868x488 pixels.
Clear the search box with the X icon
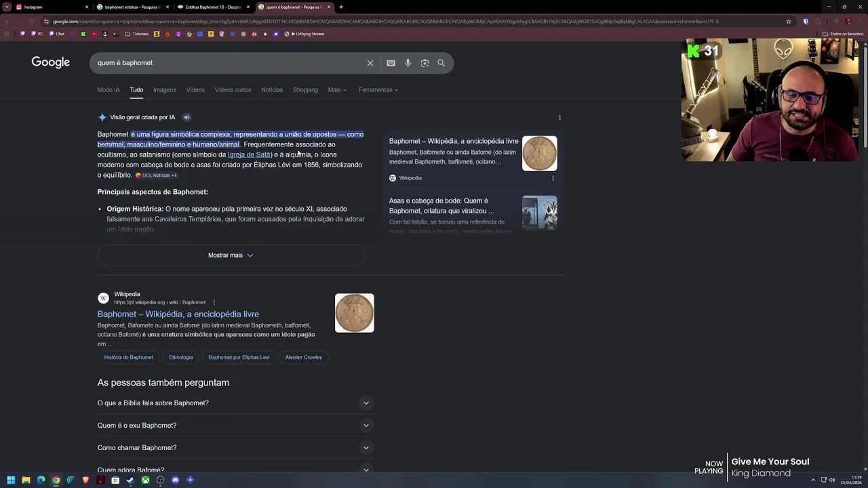click(370, 63)
